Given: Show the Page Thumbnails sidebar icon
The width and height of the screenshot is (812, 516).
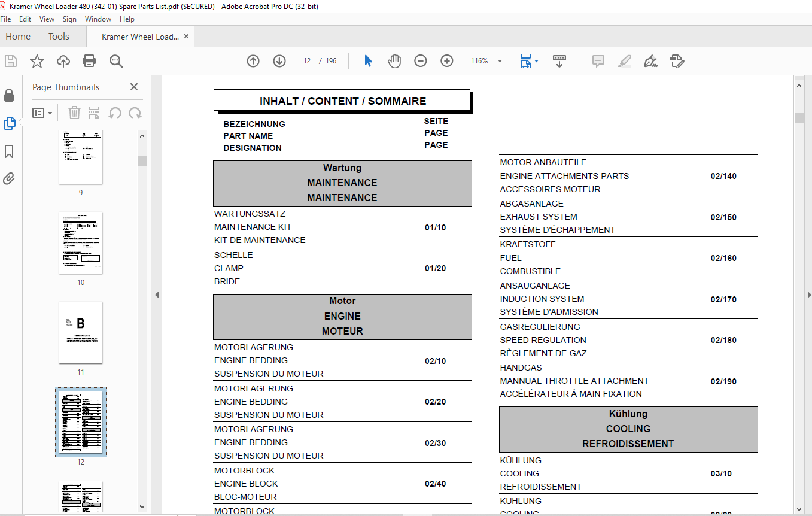Looking at the screenshot, I should point(9,123).
